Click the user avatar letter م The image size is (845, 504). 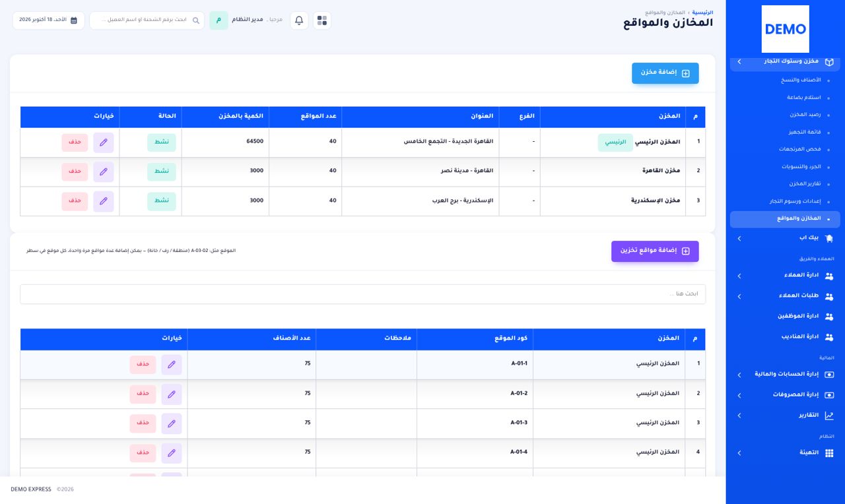219,20
